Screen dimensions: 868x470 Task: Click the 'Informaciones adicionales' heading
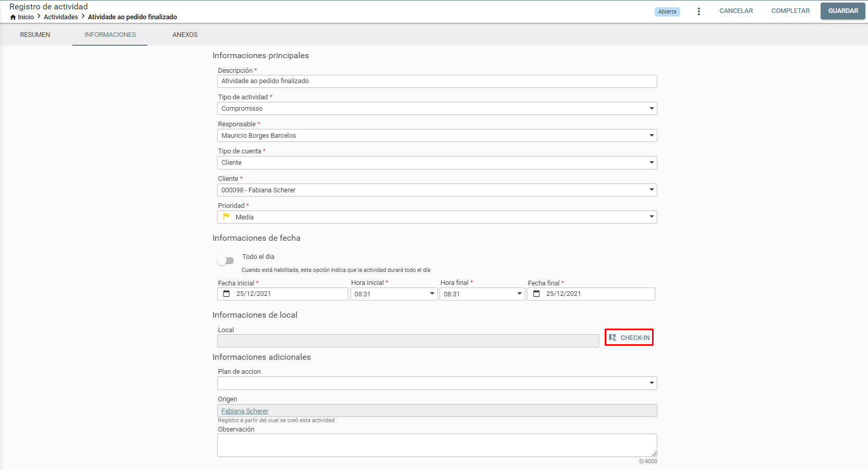pyautogui.click(x=262, y=357)
